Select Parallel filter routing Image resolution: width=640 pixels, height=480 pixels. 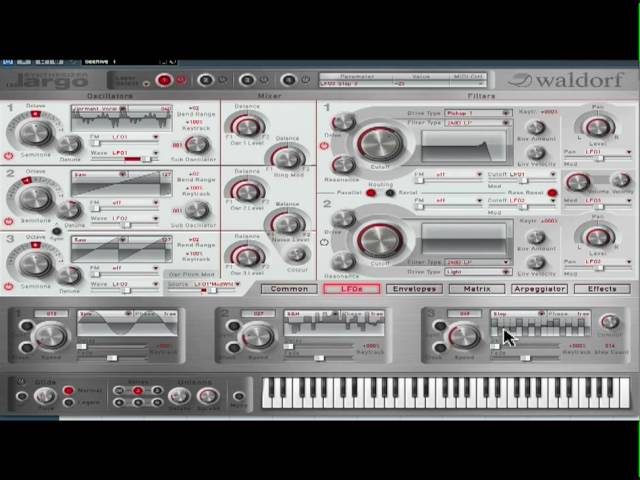coord(371,193)
